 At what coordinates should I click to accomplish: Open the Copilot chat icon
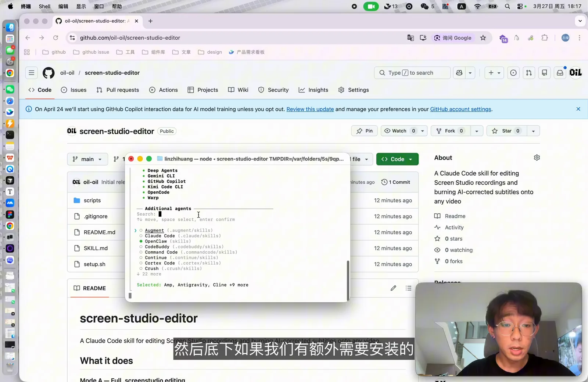(459, 73)
